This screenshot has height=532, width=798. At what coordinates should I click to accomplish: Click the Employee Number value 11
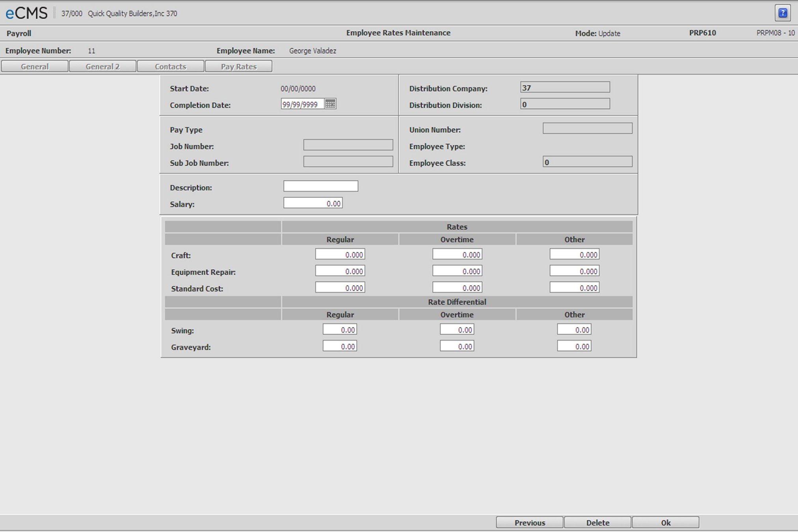(91, 51)
